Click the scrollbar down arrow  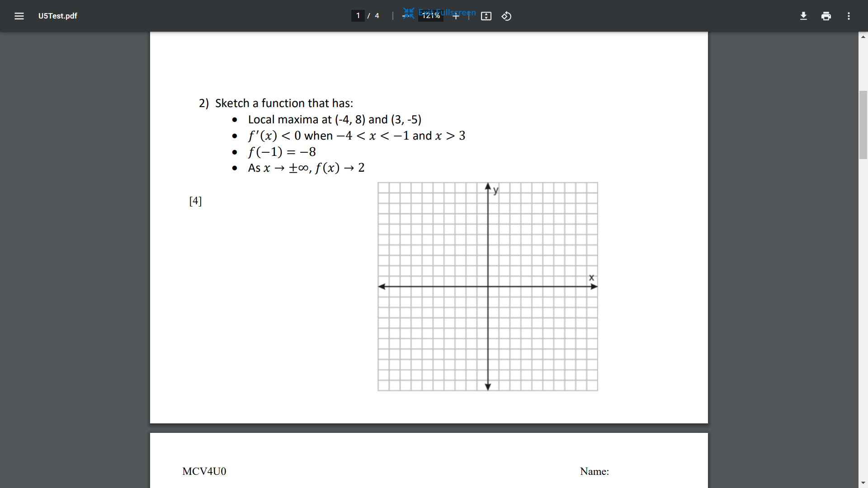click(x=863, y=482)
